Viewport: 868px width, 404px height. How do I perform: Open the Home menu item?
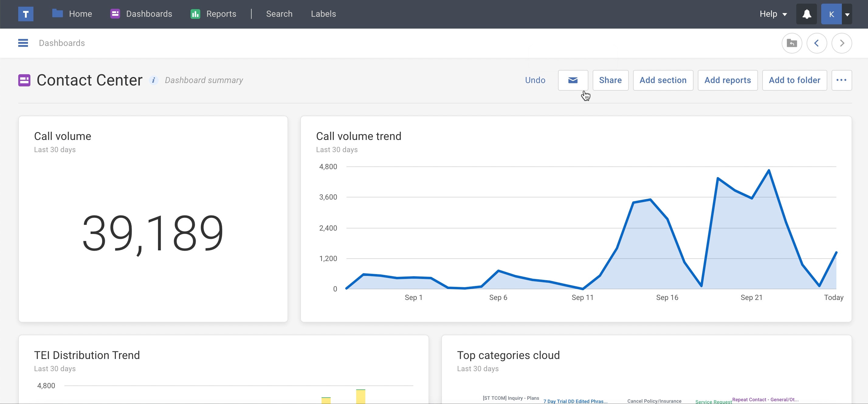tap(72, 14)
